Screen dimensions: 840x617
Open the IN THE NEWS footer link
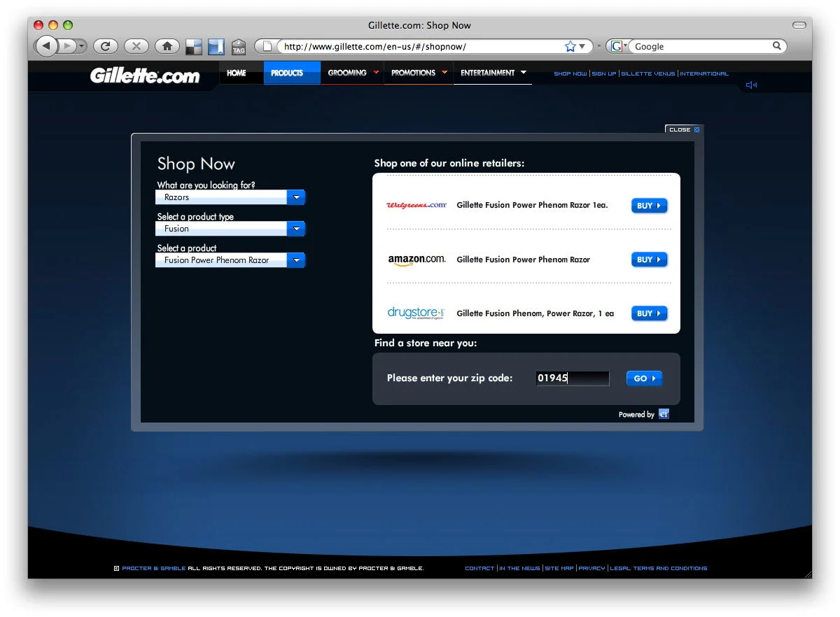pyautogui.click(x=519, y=569)
